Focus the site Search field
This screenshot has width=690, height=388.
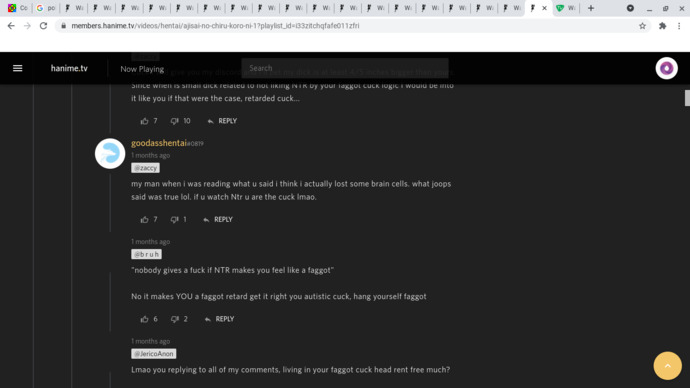coord(345,68)
